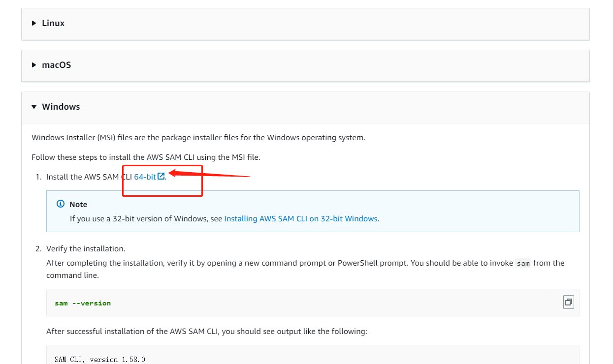Click the Windows heading label
Image resolution: width=613 pixels, height=364 pixels.
coord(61,107)
